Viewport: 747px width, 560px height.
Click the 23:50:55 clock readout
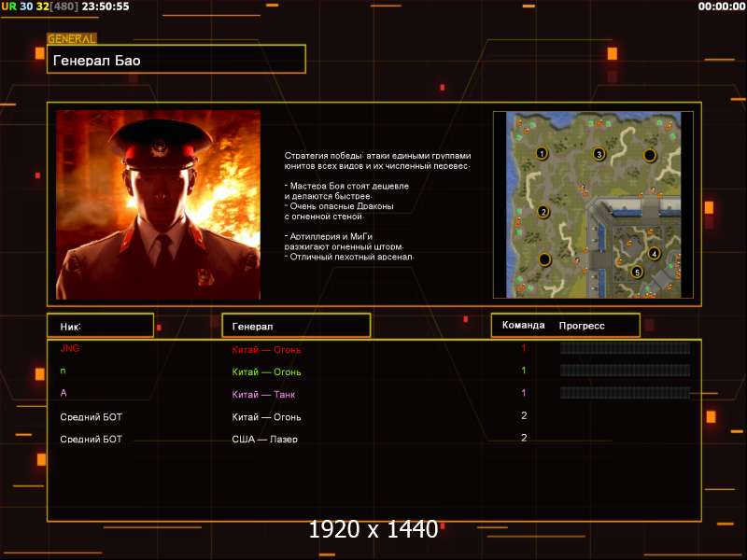click(106, 7)
